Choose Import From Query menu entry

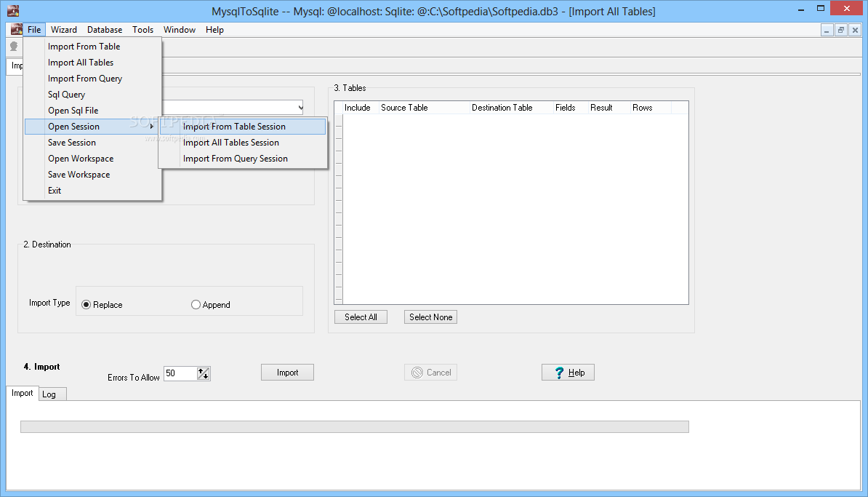pos(93,79)
